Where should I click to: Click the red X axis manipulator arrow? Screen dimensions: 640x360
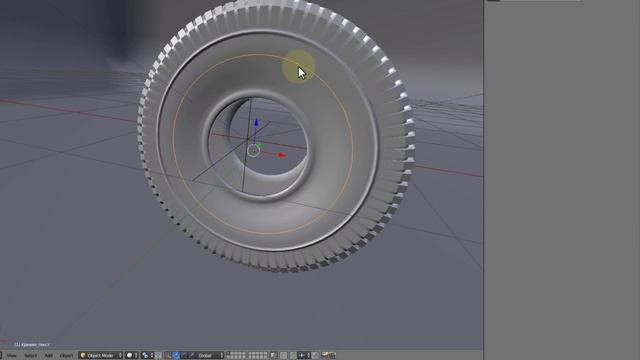point(281,155)
